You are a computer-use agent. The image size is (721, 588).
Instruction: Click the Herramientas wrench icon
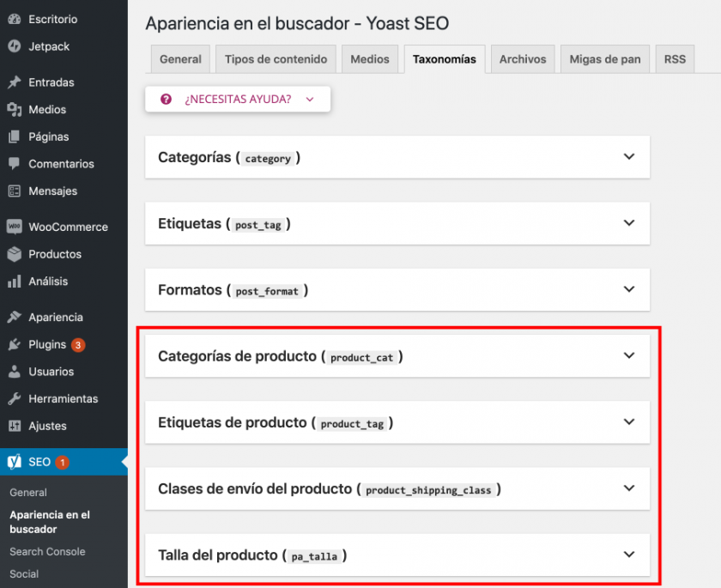tap(15, 398)
